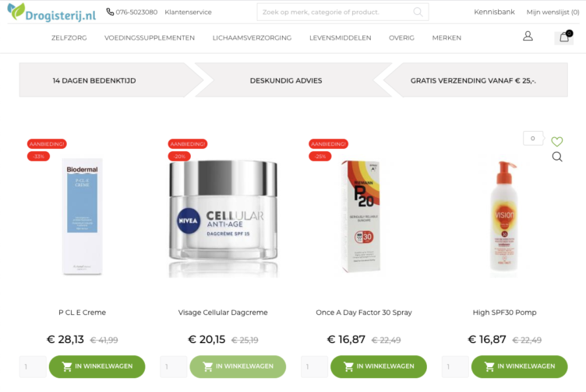Open the Zelfzorg menu
Image resolution: width=586 pixels, height=392 pixels.
69,37
